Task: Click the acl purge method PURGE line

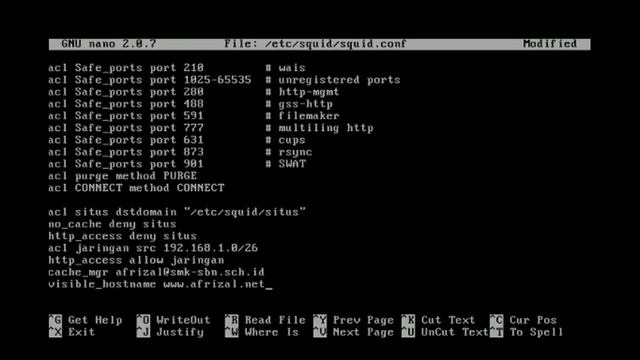Action: (122, 176)
